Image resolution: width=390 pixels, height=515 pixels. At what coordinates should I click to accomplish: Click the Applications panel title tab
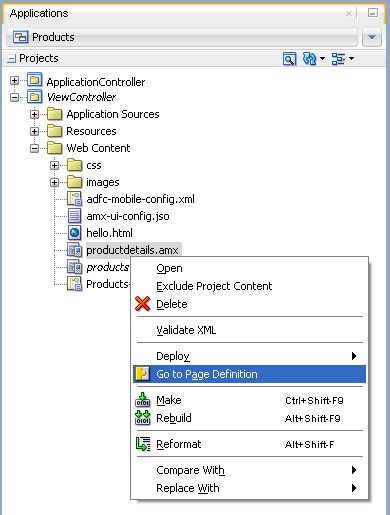click(x=39, y=13)
